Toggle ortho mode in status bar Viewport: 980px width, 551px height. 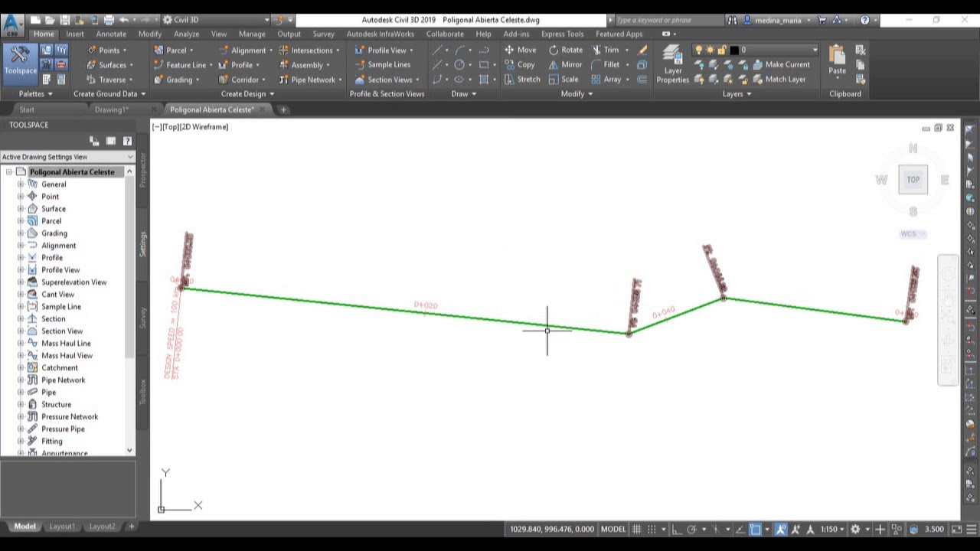676,529
